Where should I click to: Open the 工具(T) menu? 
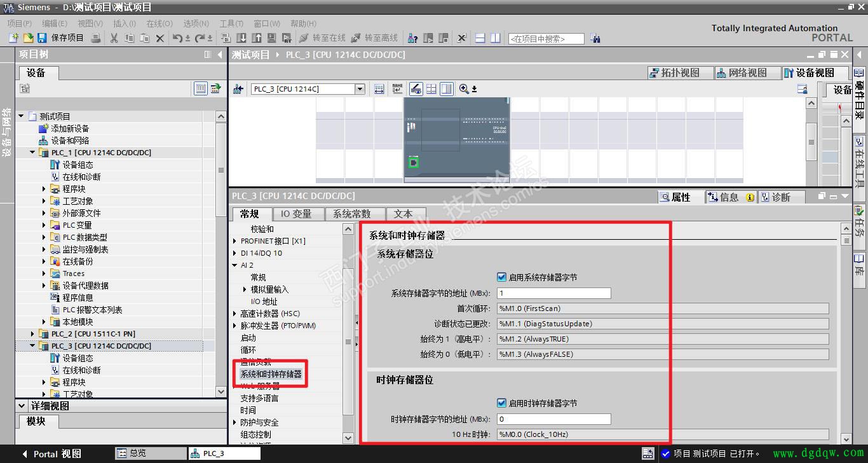(231, 24)
